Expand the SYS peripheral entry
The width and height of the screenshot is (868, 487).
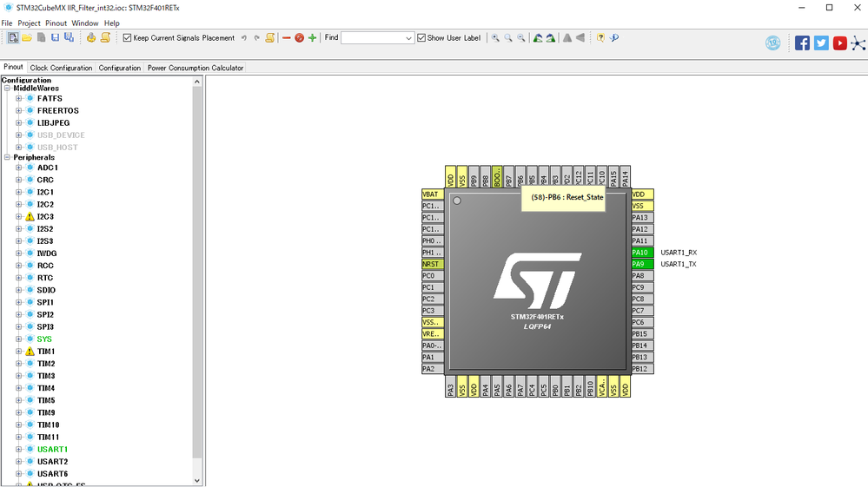click(x=19, y=339)
